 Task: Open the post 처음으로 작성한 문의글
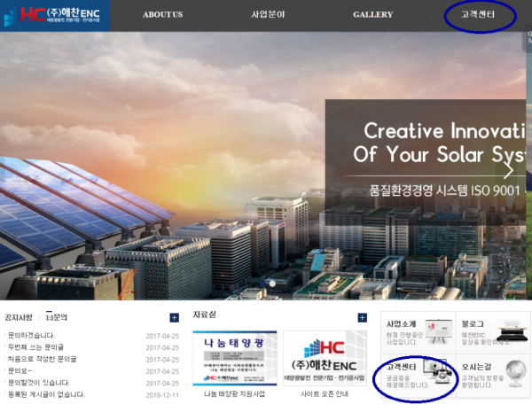point(41,359)
